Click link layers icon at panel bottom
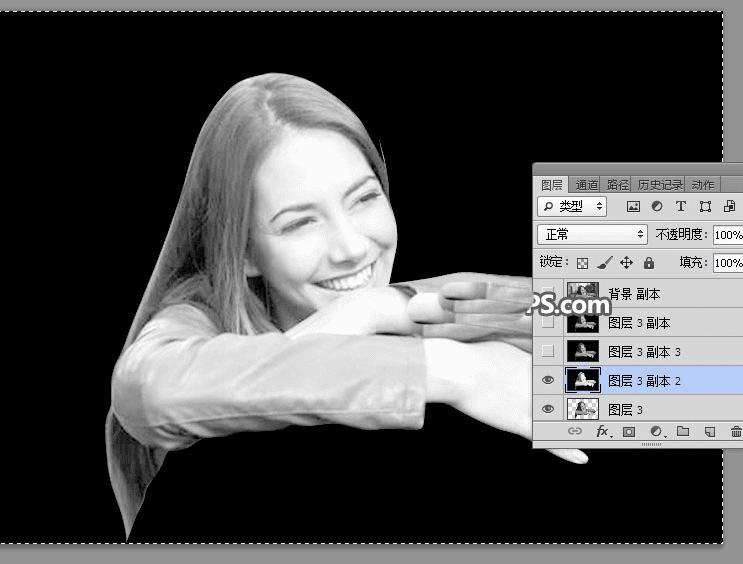This screenshot has height=564, width=743. 575,431
